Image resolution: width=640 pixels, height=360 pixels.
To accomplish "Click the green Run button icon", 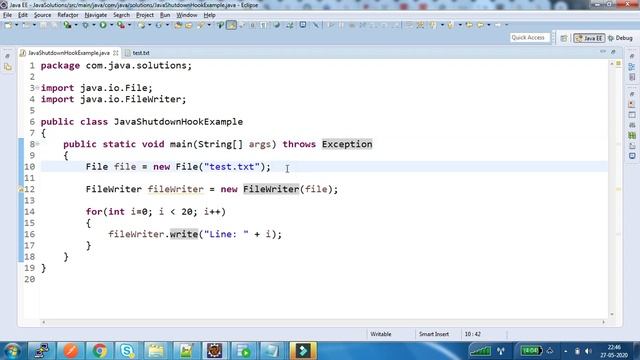I will click(x=103, y=25).
